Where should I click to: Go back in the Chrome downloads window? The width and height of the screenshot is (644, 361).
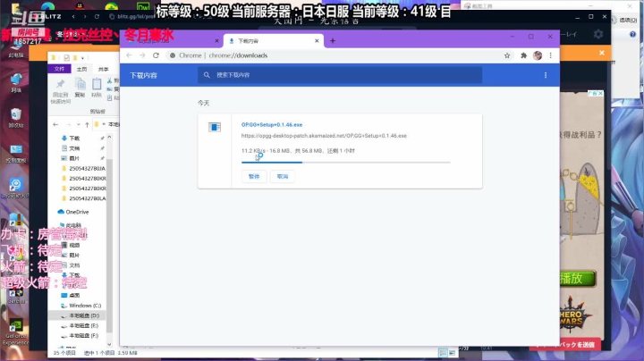click(x=129, y=55)
